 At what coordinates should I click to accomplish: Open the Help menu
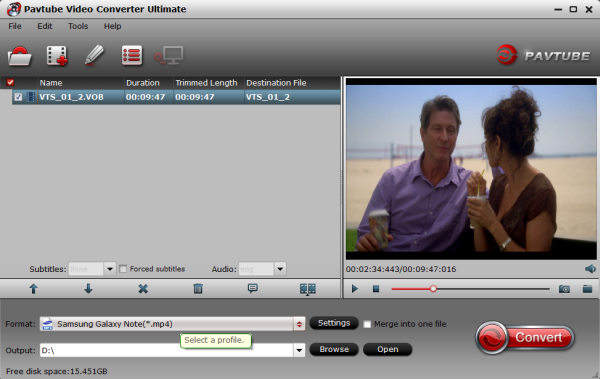click(112, 26)
